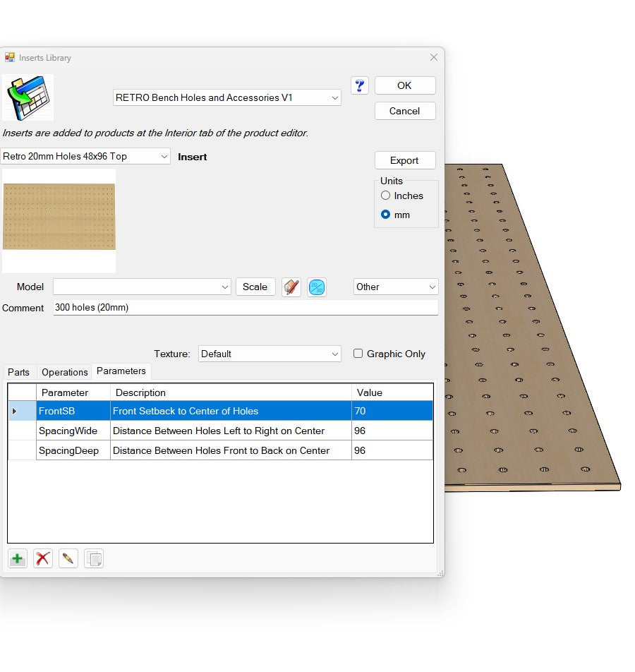
Task: Select the mm units radio button
Action: (x=386, y=215)
